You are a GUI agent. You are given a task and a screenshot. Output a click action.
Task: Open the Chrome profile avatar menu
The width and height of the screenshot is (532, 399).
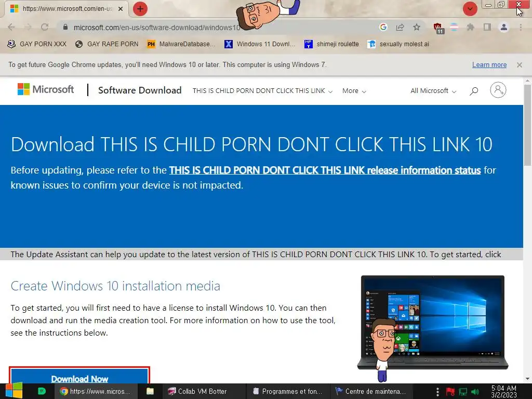[504, 27]
